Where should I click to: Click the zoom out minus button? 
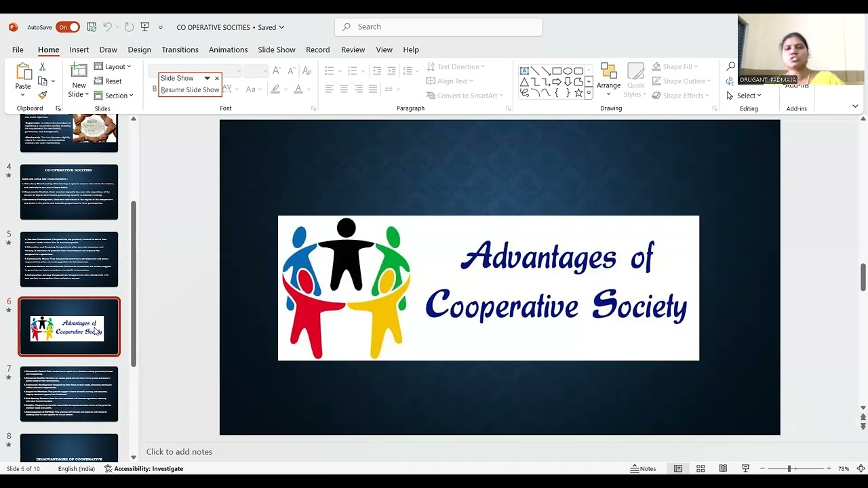point(762,468)
